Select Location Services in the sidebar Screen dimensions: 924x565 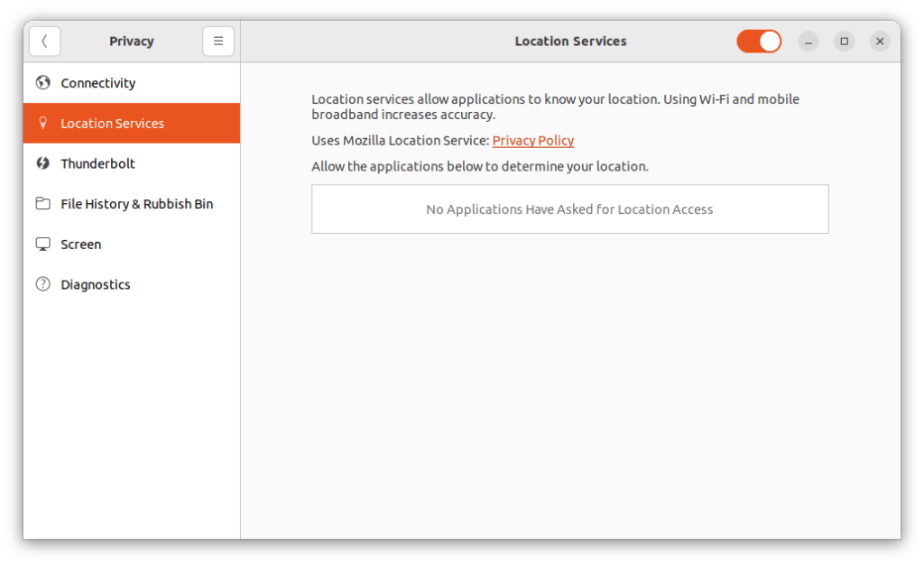point(132,123)
